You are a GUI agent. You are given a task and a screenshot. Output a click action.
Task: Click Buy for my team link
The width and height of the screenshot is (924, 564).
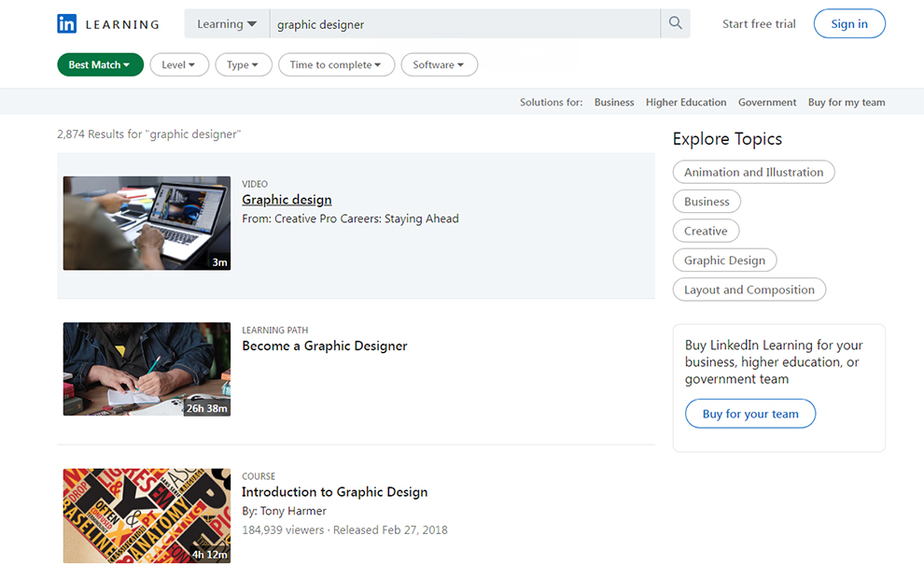pyautogui.click(x=847, y=102)
